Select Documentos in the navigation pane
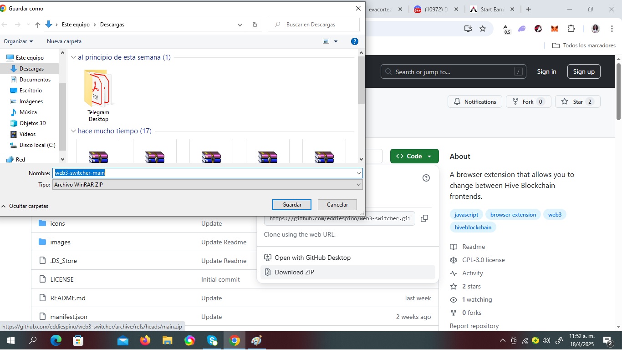The image size is (622, 364). (x=35, y=80)
